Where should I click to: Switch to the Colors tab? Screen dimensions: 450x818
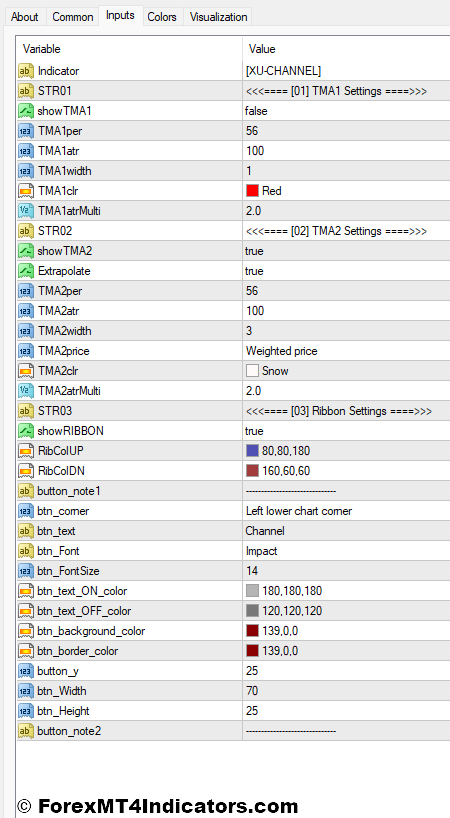[x=162, y=17]
